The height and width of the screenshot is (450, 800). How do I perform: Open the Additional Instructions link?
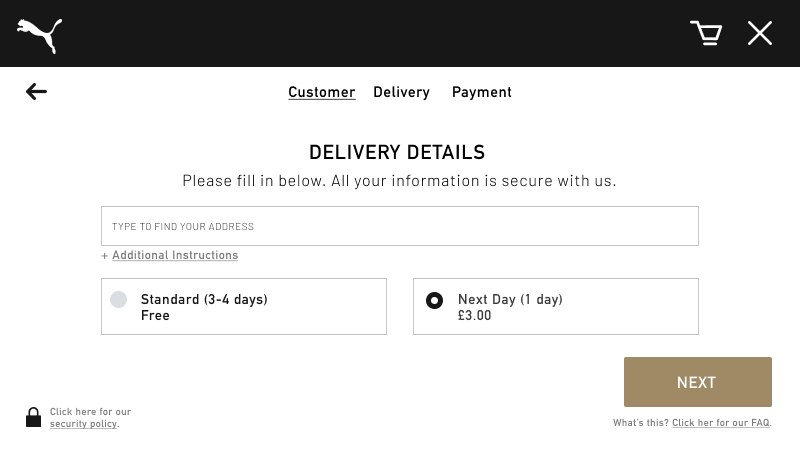[175, 255]
